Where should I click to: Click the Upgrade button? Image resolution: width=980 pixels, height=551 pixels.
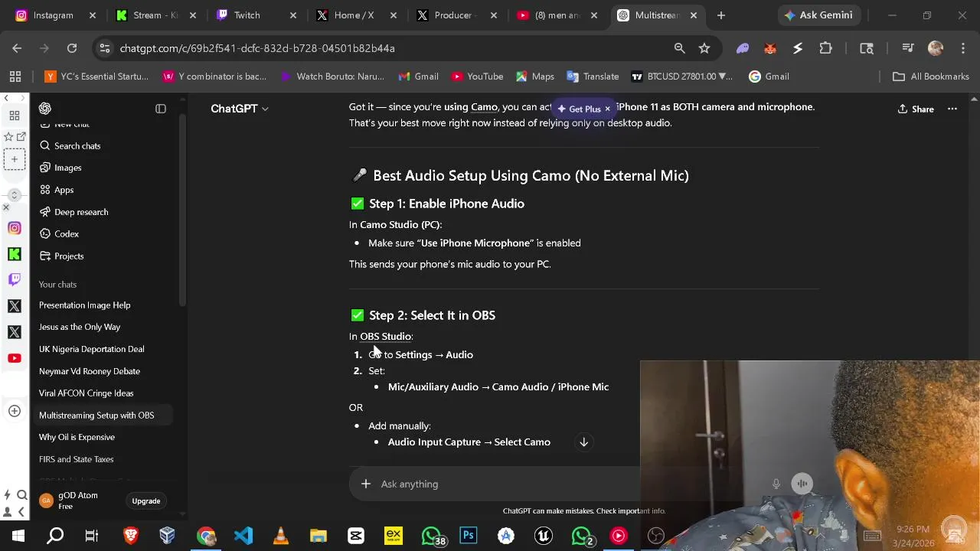point(145,501)
